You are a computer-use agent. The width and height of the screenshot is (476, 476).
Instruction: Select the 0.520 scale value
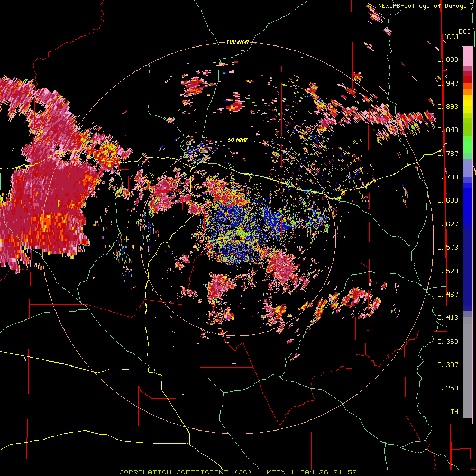tap(448, 271)
